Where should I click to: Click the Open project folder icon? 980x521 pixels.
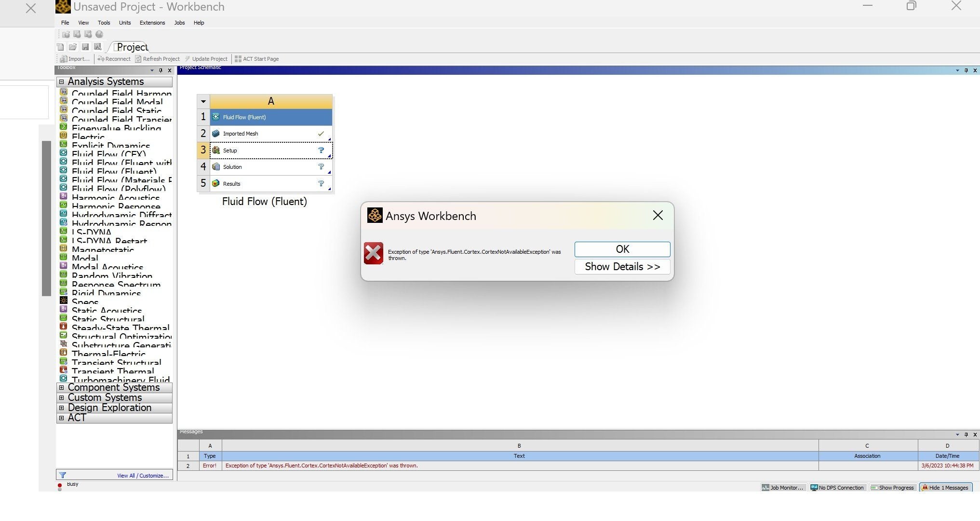tap(73, 47)
